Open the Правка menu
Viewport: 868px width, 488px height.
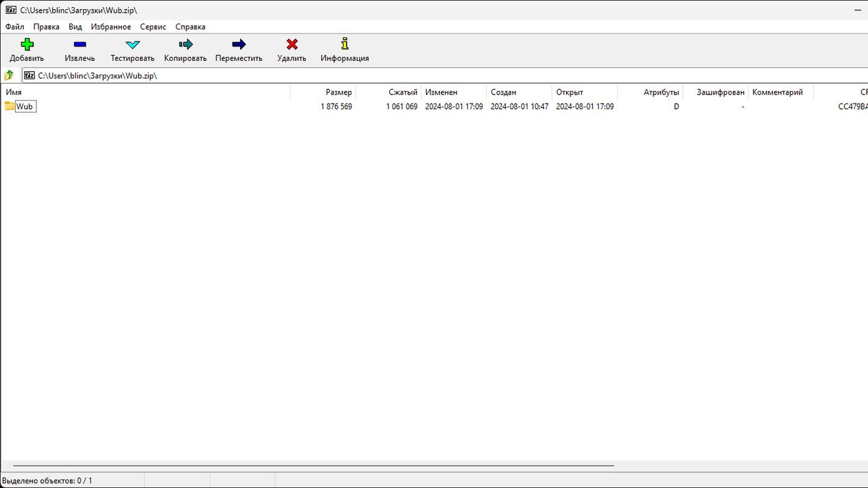(46, 27)
